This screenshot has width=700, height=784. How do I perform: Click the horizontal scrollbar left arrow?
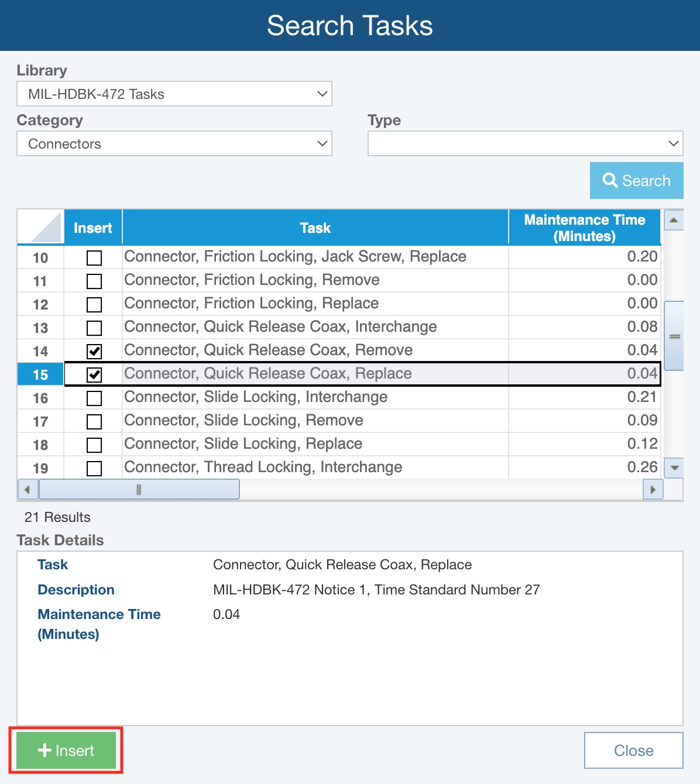pyautogui.click(x=27, y=489)
